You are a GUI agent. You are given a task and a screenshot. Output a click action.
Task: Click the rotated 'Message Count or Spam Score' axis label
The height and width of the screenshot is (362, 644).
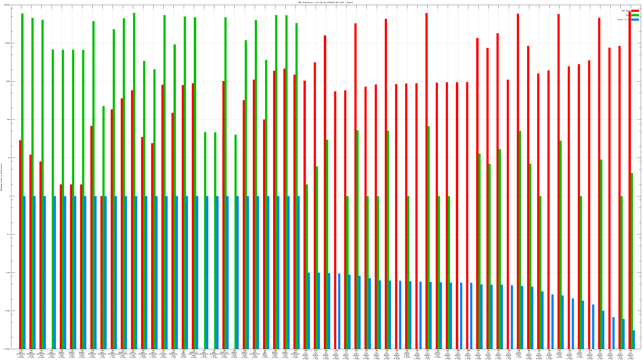pyautogui.click(x=1, y=177)
